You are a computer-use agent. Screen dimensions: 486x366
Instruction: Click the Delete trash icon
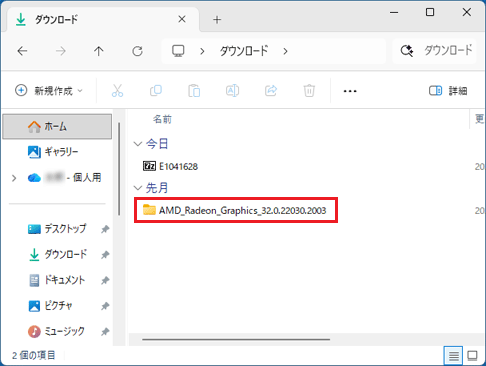coord(309,91)
